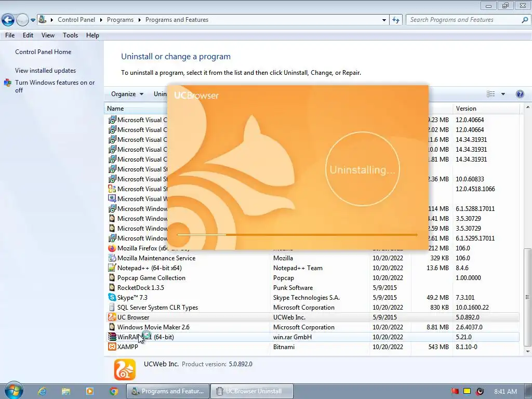The image size is (532, 399).
Task: Open the Help menu
Action: click(92, 35)
